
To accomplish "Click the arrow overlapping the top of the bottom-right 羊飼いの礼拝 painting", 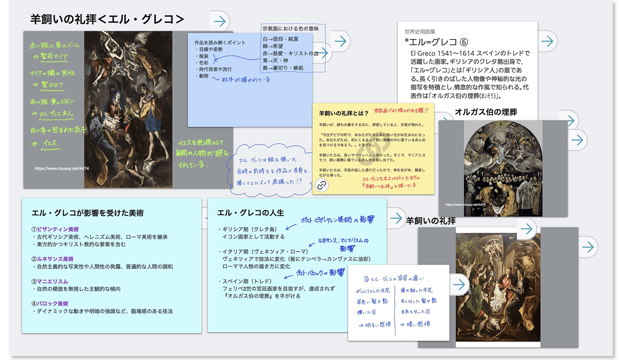I will [527, 229].
